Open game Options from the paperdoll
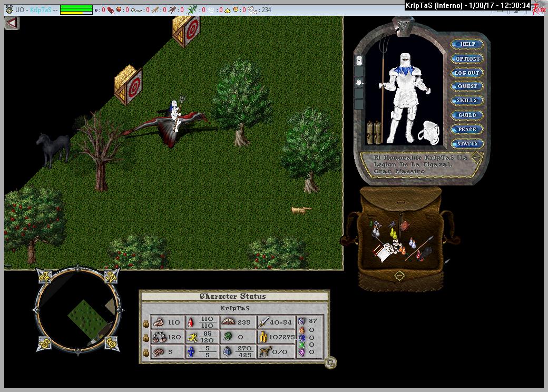This screenshot has height=392, width=548. (467, 58)
